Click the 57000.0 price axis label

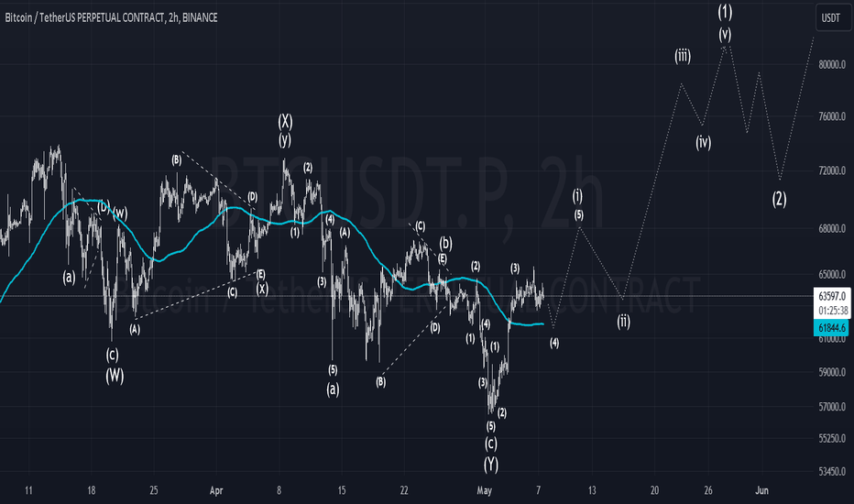(x=832, y=407)
